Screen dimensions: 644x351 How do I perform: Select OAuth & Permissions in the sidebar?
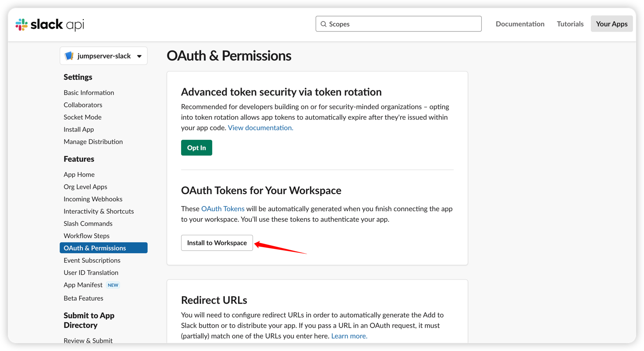95,248
